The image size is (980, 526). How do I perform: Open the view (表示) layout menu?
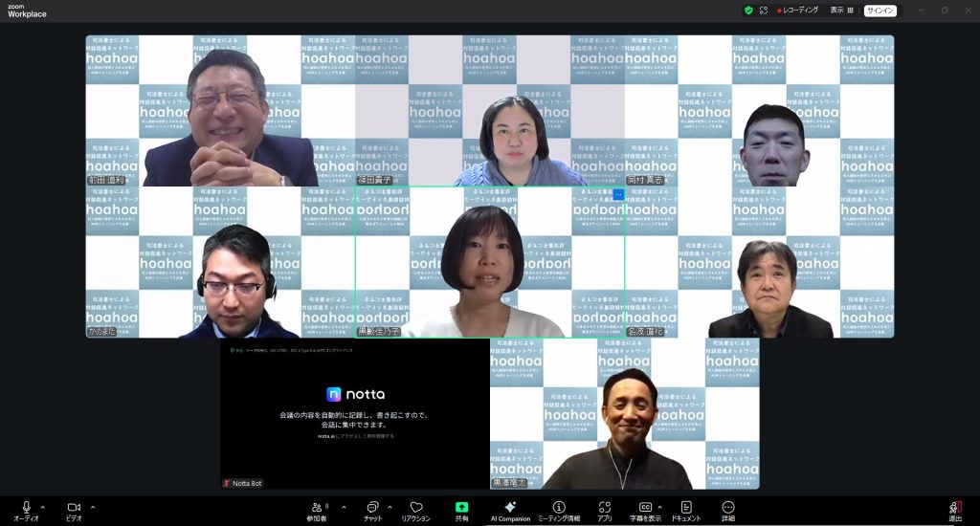click(841, 11)
